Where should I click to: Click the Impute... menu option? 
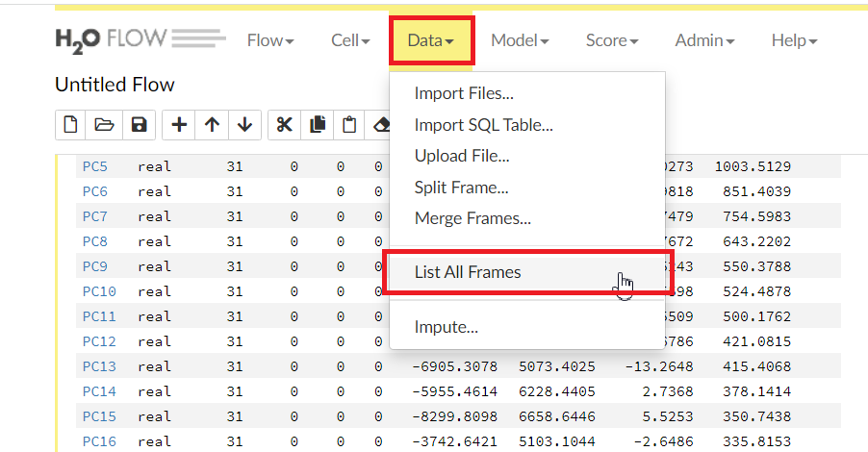446,327
